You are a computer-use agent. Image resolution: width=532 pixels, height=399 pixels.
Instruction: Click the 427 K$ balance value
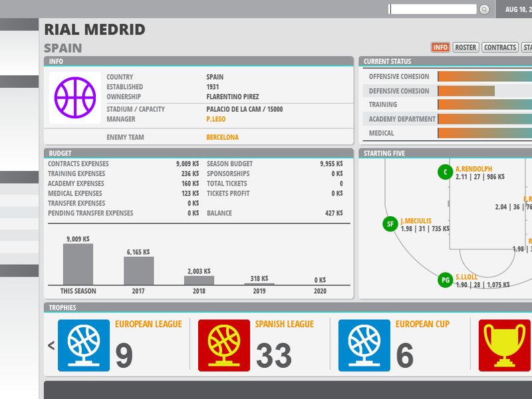coord(334,213)
